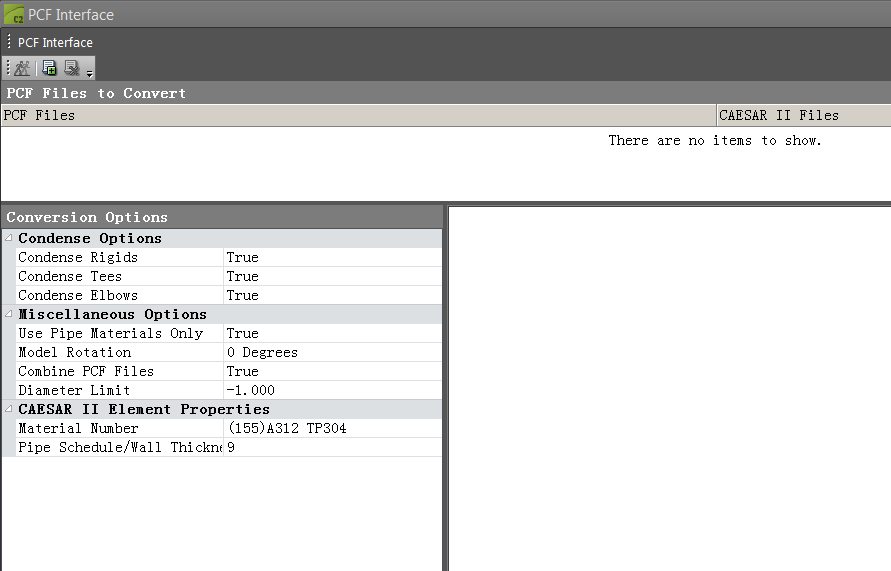Collapse the Condense Options group
This screenshot has width=891, height=571.
pos(9,238)
